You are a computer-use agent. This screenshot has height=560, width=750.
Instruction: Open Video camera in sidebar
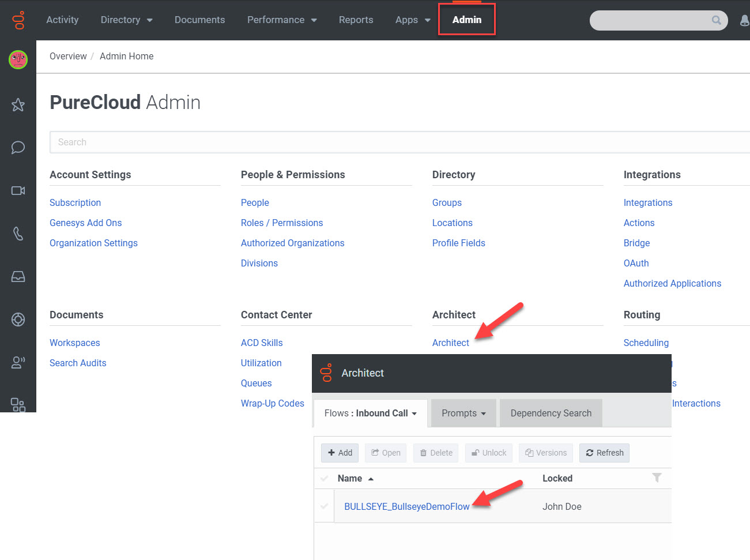click(18, 190)
